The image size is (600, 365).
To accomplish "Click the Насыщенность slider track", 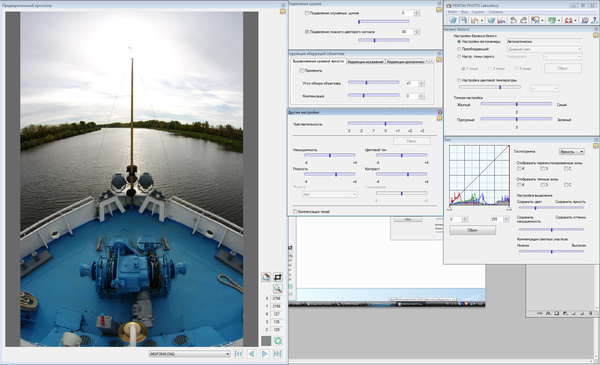I will pyautogui.click(x=329, y=155).
